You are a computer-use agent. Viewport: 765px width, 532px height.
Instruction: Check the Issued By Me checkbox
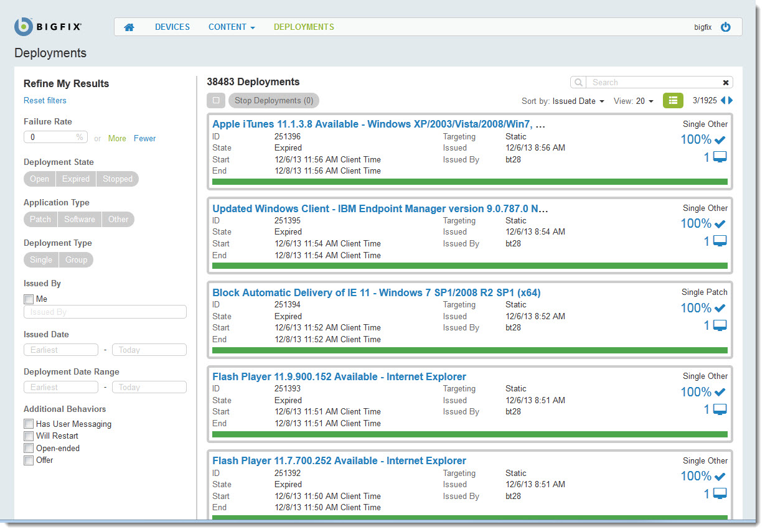pyautogui.click(x=29, y=299)
